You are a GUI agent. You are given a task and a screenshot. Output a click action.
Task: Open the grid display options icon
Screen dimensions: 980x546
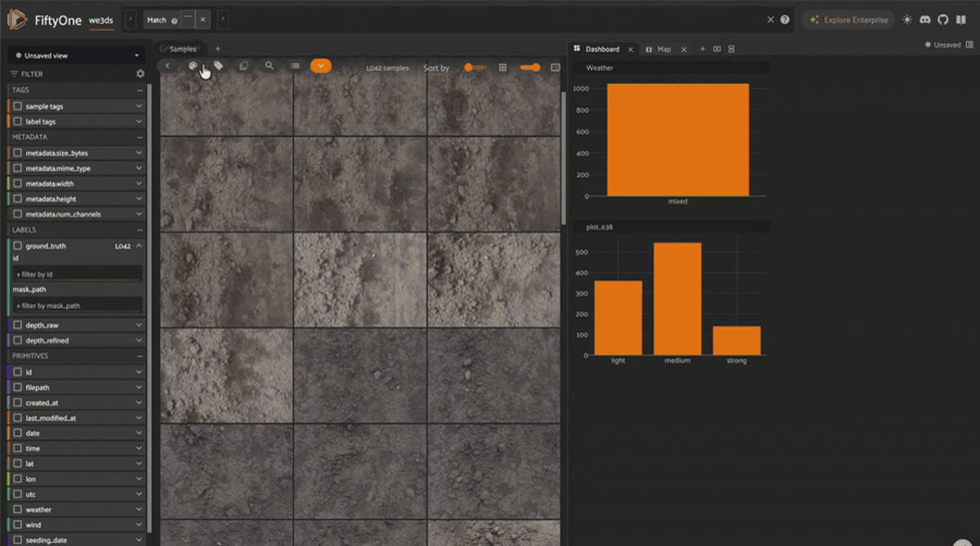tap(503, 68)
